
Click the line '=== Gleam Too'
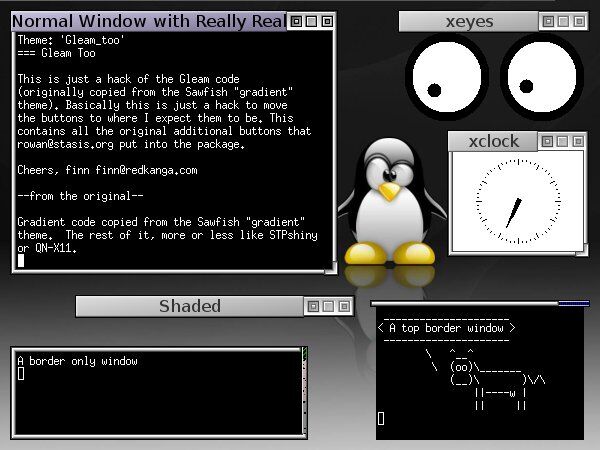pos(57,53)
